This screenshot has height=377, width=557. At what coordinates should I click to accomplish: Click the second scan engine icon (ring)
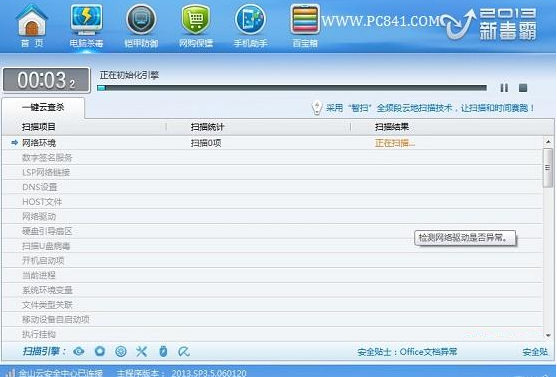pyautogui.click(x=100, y=351)
